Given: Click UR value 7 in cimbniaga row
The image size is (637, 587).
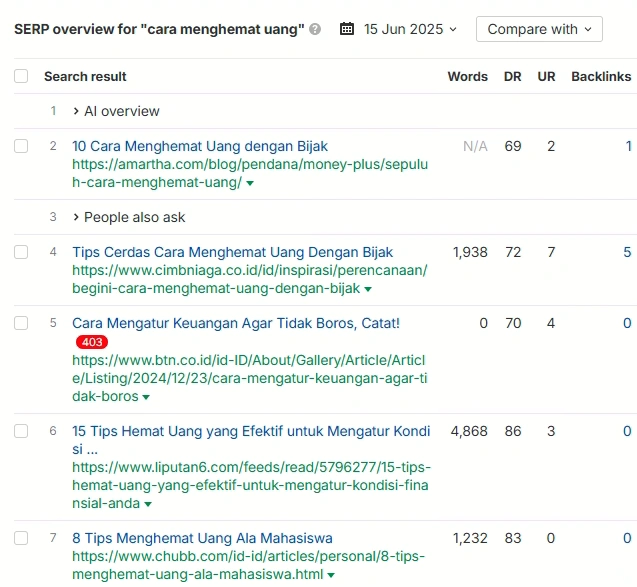Looking at the screenshot, I should pyautogui.click(x=551, y=252).
